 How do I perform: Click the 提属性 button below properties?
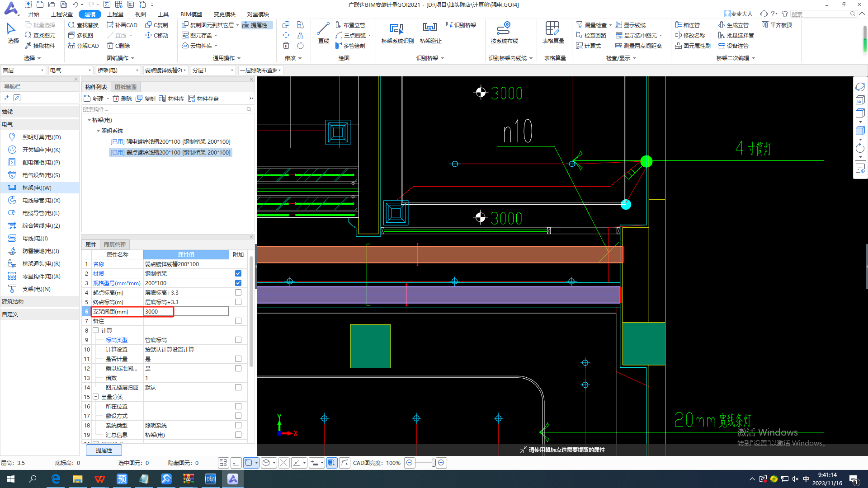pos(104,450)
